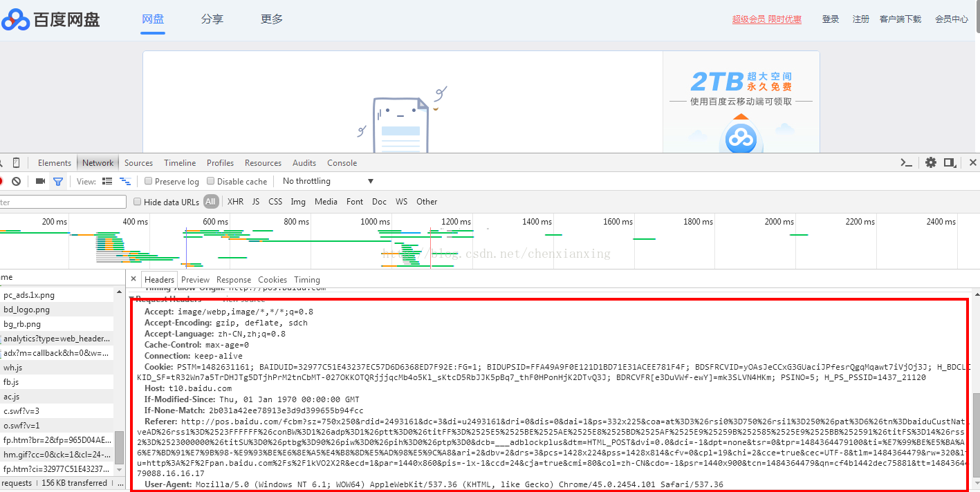The height and width of the screenshot is (492, 980).
Task: Select the bg_rb.png request row
Action: (57, 324)
